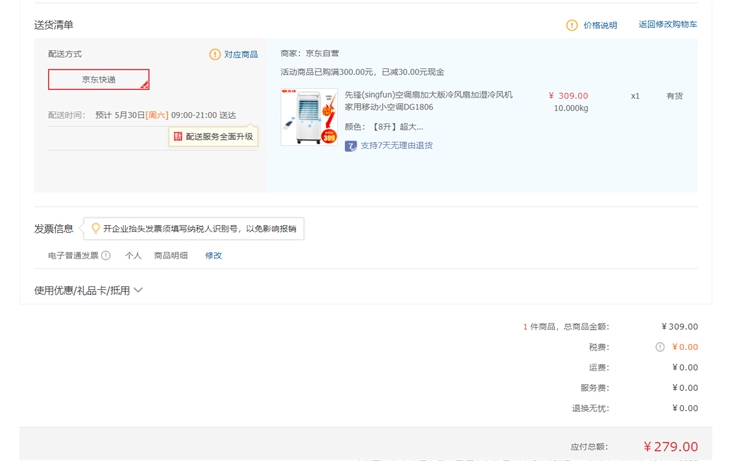750x461 pixels.
Task: Click the product price ¥309.00
Action: pos(568,96)
